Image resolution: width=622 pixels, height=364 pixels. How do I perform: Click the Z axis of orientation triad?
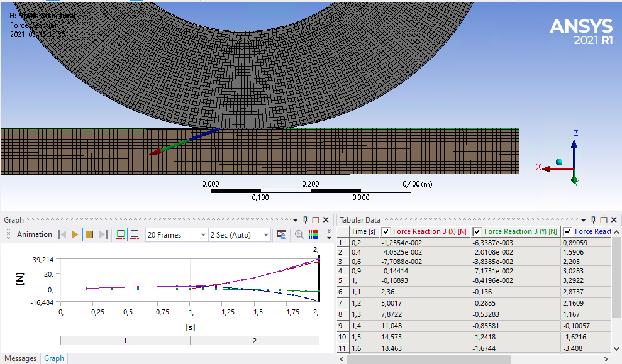[x=574, y=151]
